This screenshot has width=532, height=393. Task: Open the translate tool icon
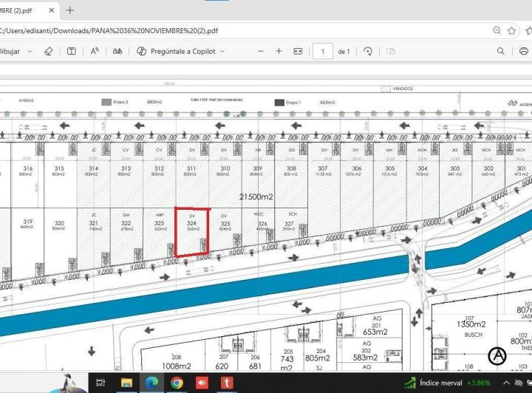click(117, 52)
